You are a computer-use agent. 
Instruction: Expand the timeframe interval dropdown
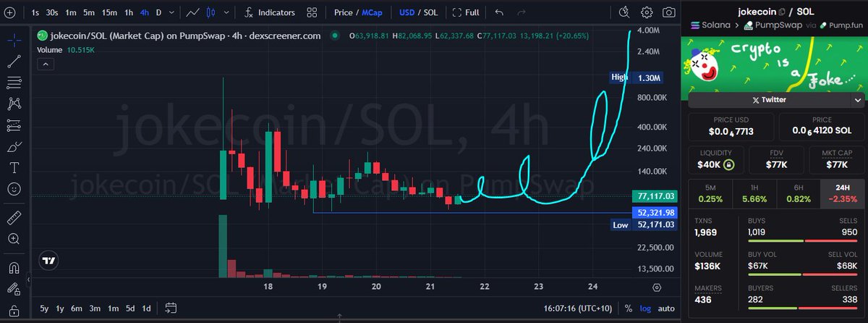(x=171, y=12)
